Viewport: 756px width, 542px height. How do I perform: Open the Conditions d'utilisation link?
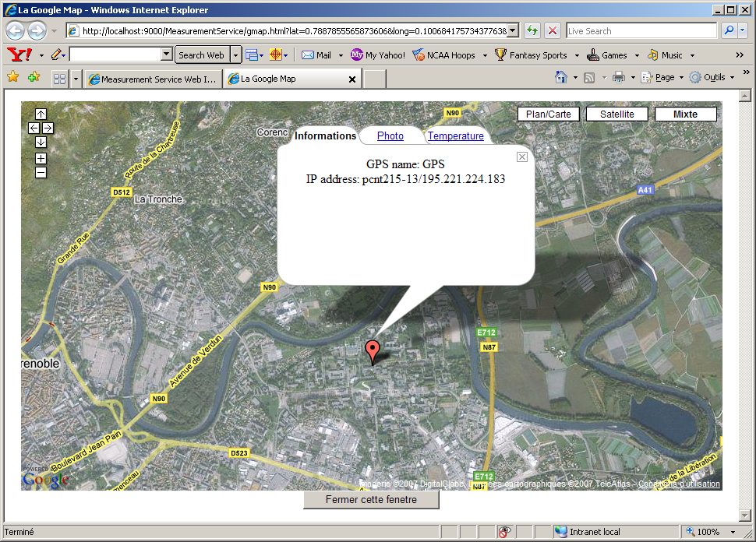(x=679, y=484)
